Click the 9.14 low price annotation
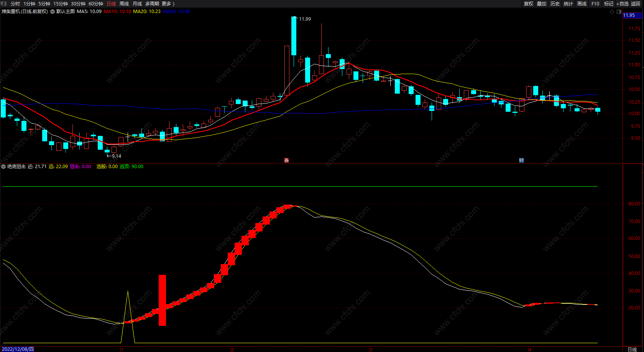Screen dimensions: 644x352 [x=116, y=156]
